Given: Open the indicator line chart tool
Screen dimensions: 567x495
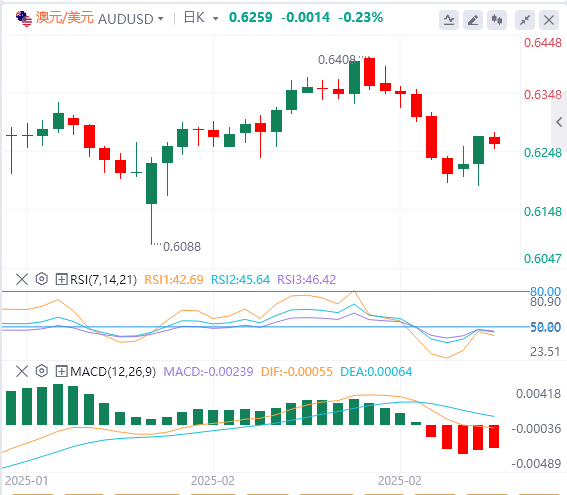Looking at the screenshot, I should [449, 20].
